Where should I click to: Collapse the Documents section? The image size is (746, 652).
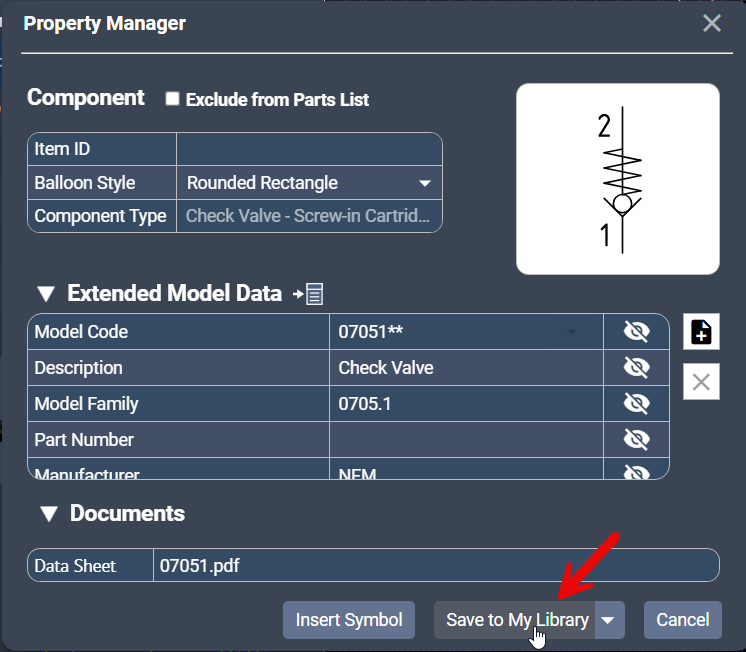[x=49, y=514]
